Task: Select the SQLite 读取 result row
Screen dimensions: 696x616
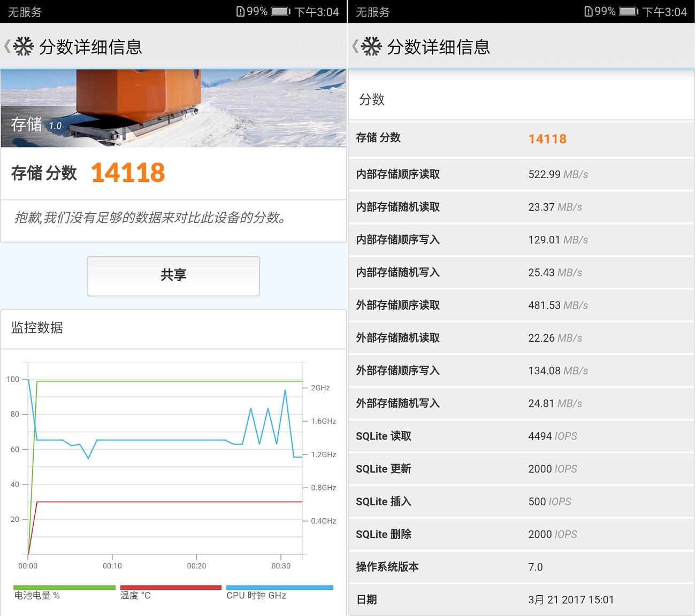Action: pos(522,436)
